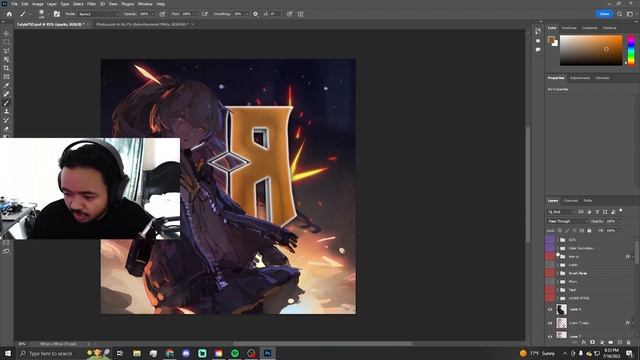Expand the Brush Flares group
This screenshot has width=640, height=360.
(558, 273)
